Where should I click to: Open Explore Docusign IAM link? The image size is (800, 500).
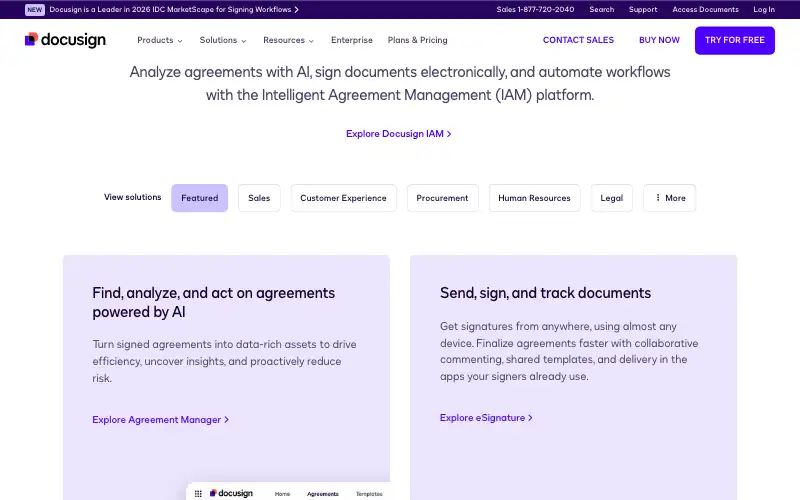(398, 134)
